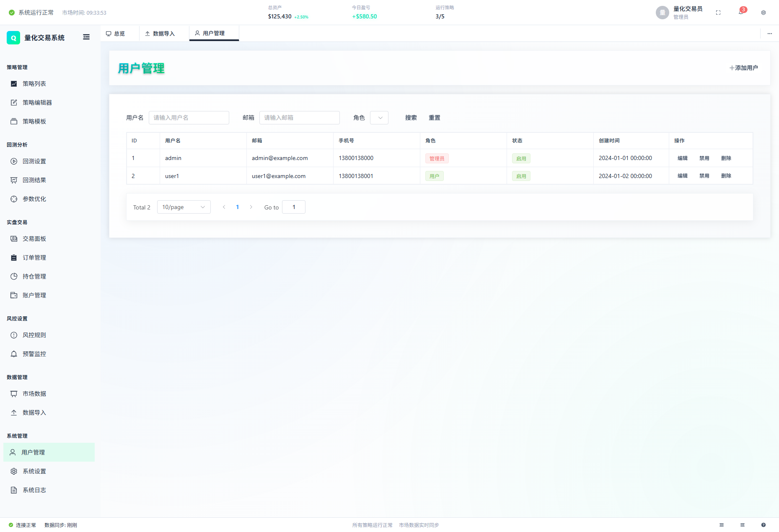Screen dimensions: 779x532
Task: Open 持仓管理 from the sidebar
Action: tap(49, 276)
